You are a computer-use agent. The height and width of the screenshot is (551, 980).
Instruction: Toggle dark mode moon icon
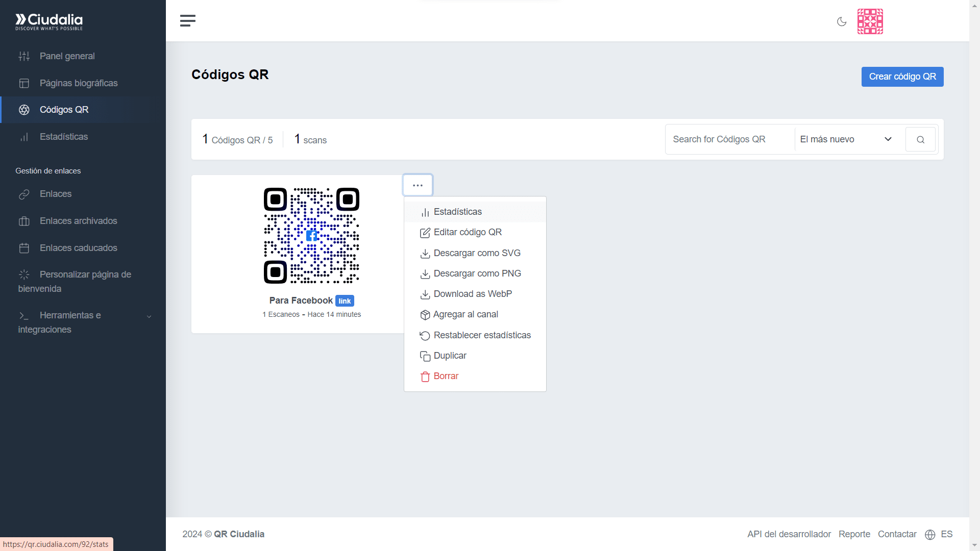pos(842,21)
